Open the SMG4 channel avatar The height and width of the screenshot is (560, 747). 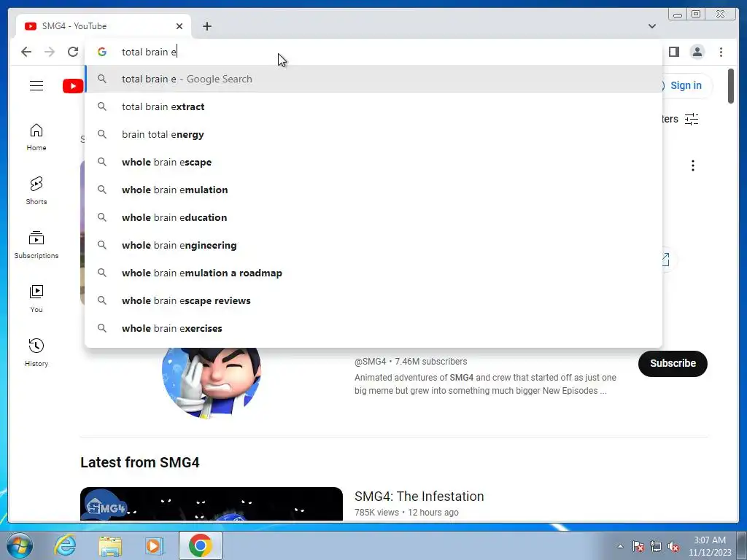(212, 383)
